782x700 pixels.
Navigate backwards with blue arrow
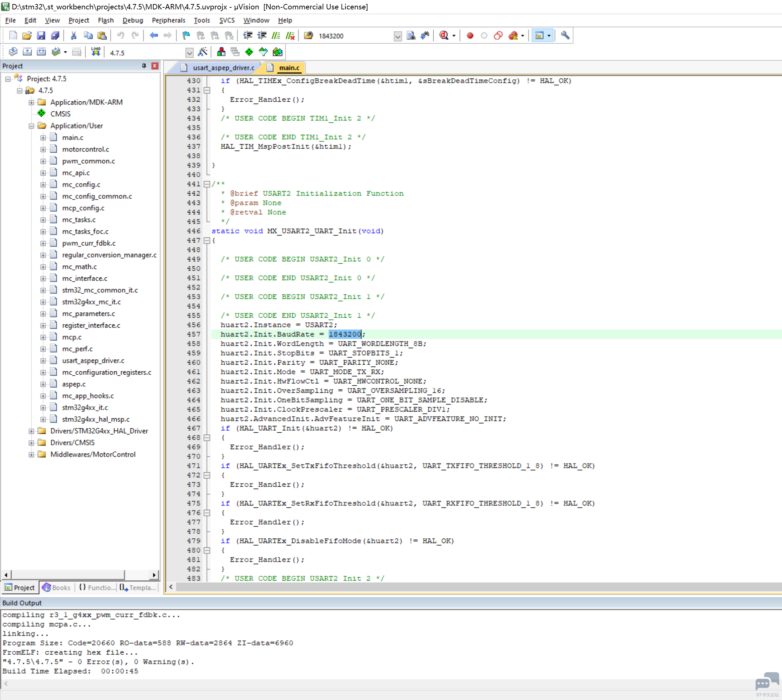154,36
